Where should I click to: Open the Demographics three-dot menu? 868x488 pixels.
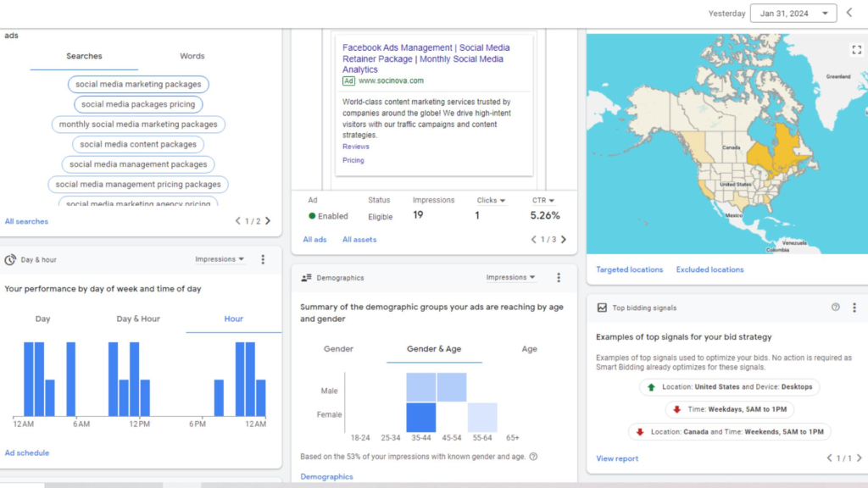559,277
